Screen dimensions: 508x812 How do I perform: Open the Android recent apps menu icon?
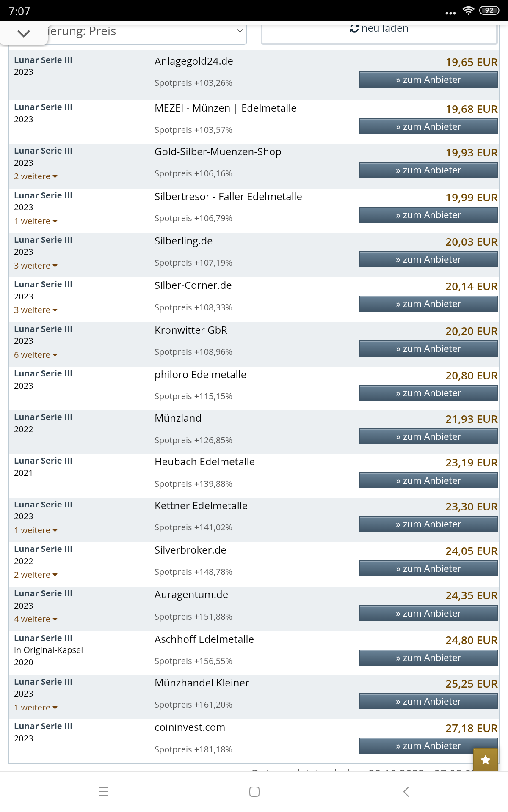click(x=104, y=792)
